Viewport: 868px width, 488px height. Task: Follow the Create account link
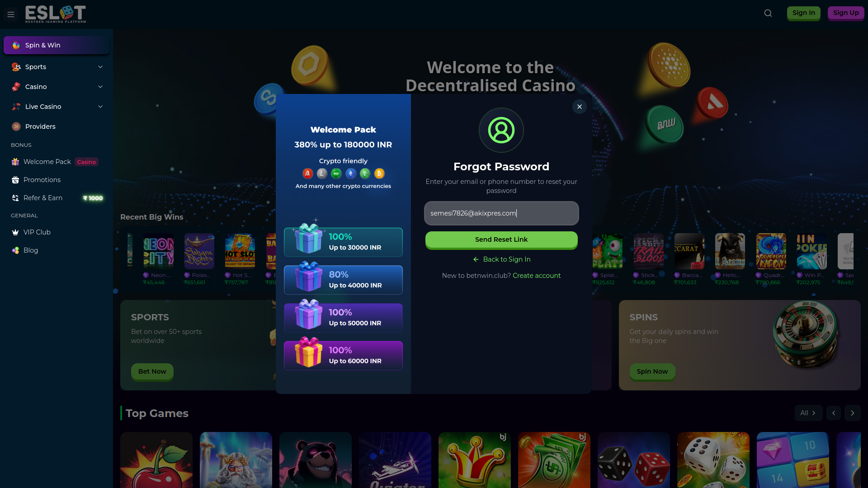tap(537, 276)
